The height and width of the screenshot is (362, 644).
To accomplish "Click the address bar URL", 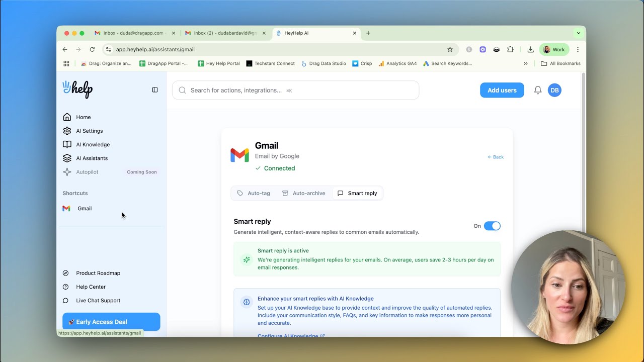I will (155, 49).
